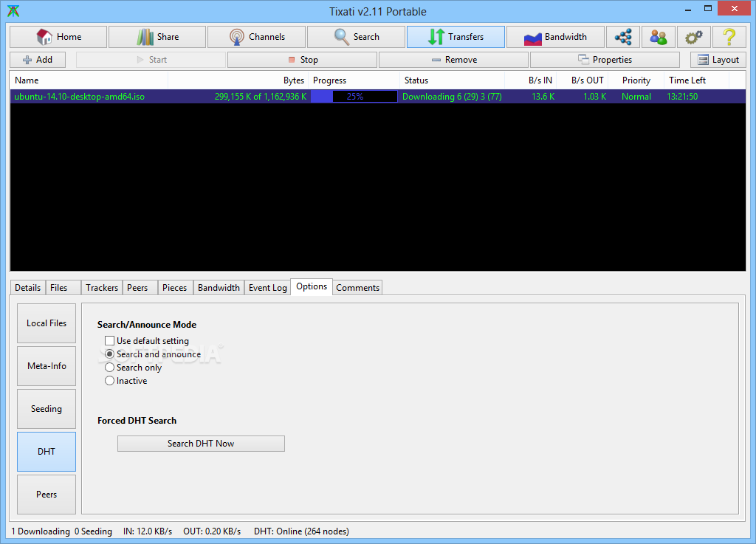The width and height of the screenshot is (756, 544).
Task: Open the users/peers icon in toolbar
Action: click(x=658, y=37)
